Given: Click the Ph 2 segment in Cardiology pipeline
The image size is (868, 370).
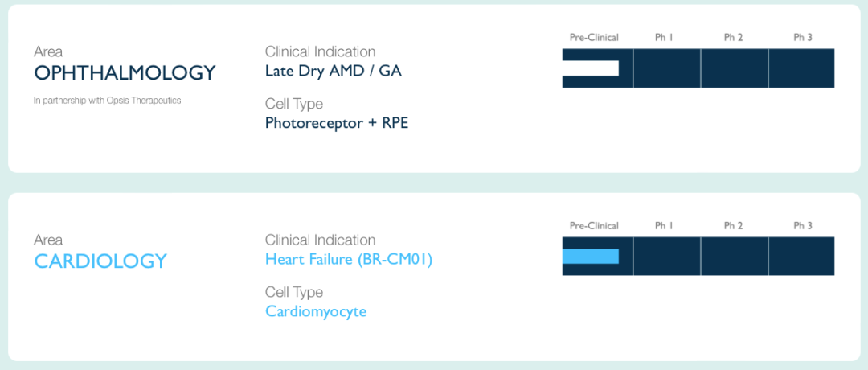Looking at the screenshot, I should [735, 256].
